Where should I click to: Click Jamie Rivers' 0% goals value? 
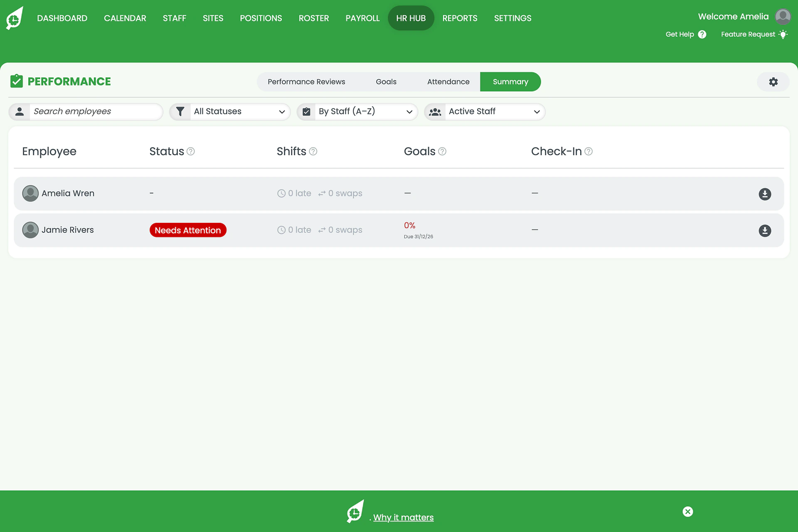tap(409, 225)
